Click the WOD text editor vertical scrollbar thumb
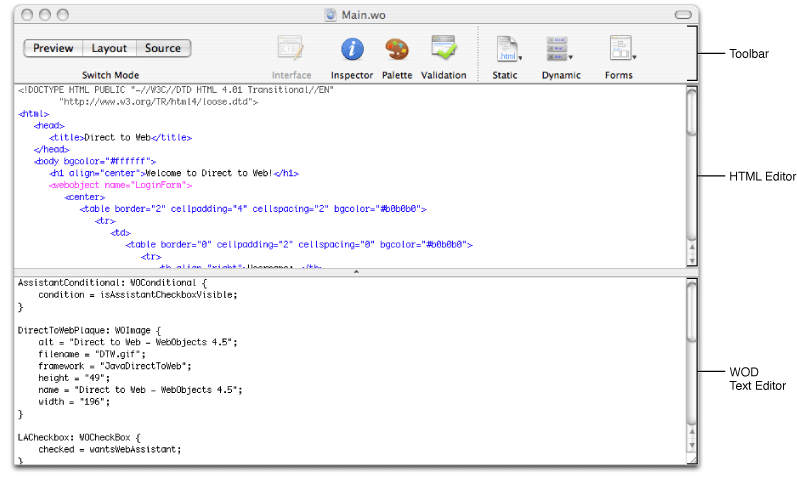Viewport: 797px width, 479px height. pos(692,312)
